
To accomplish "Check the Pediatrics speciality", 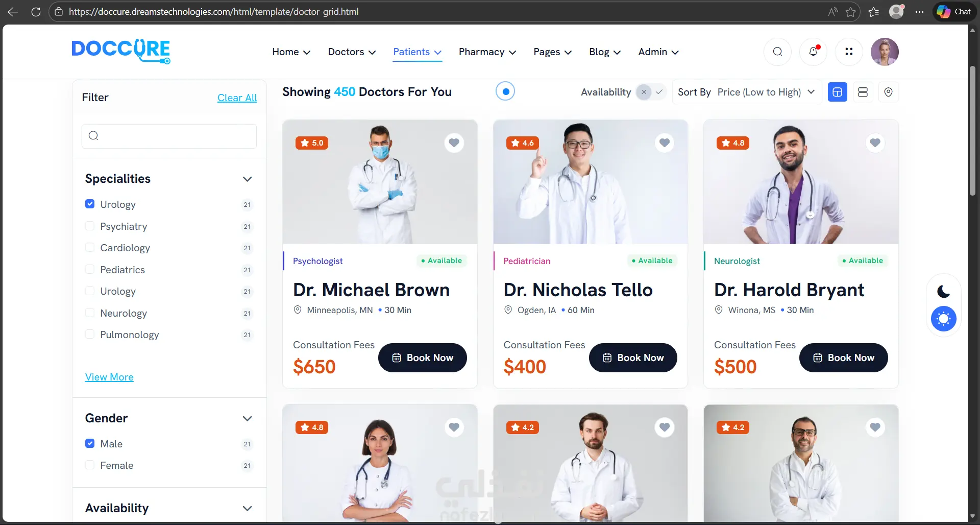I will 90,269.
